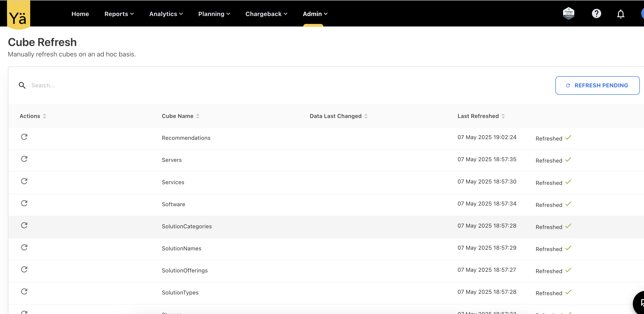
Task: Refresh the SolutionNames cube
Action: point(24,247)
